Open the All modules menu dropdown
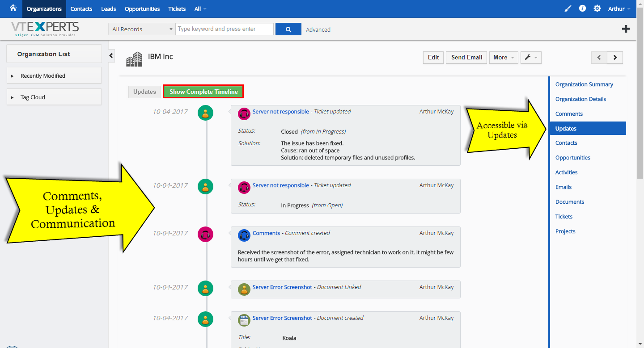 point(200,9)
